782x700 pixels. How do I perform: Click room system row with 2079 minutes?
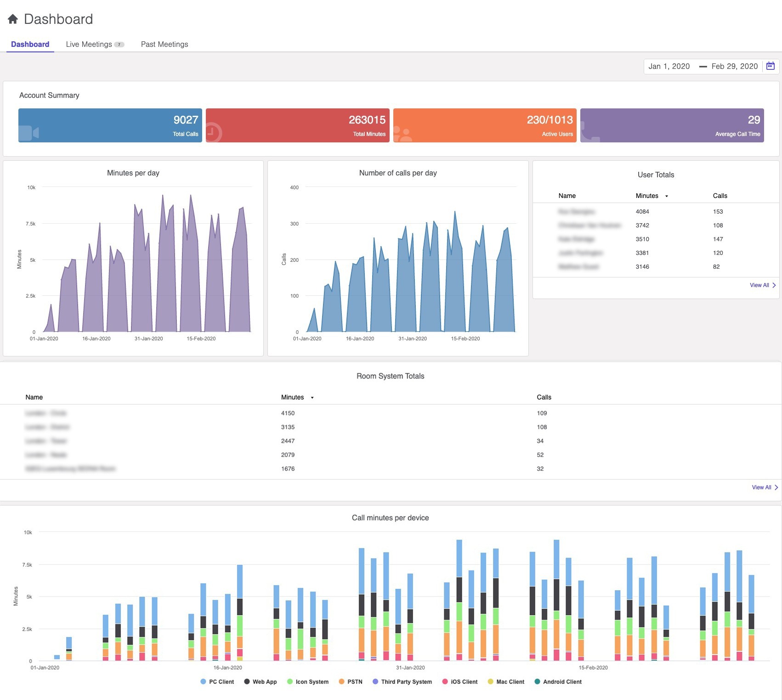click(x=391, y=455)
